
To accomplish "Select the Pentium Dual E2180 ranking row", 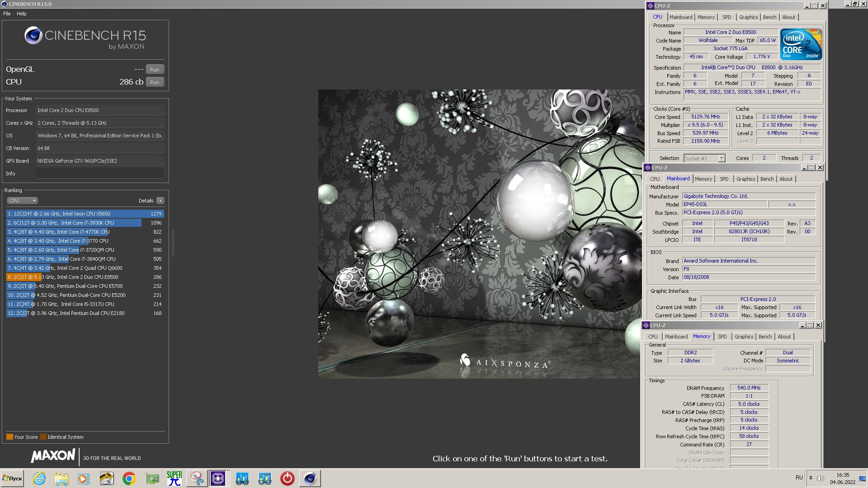I will [x=85, y=313].
